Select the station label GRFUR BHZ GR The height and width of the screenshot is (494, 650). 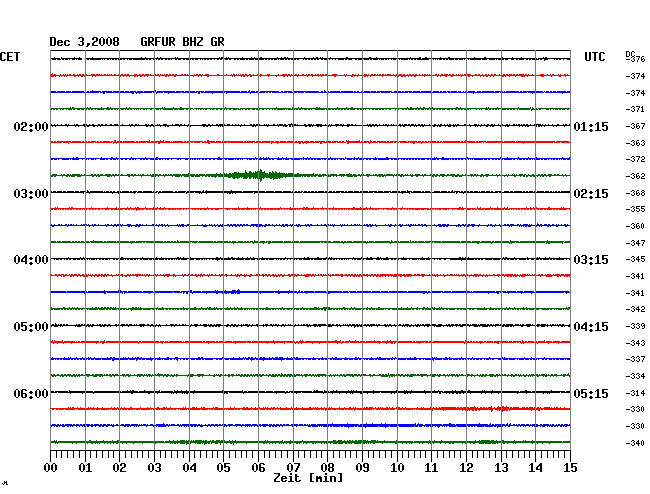[182, 42]
